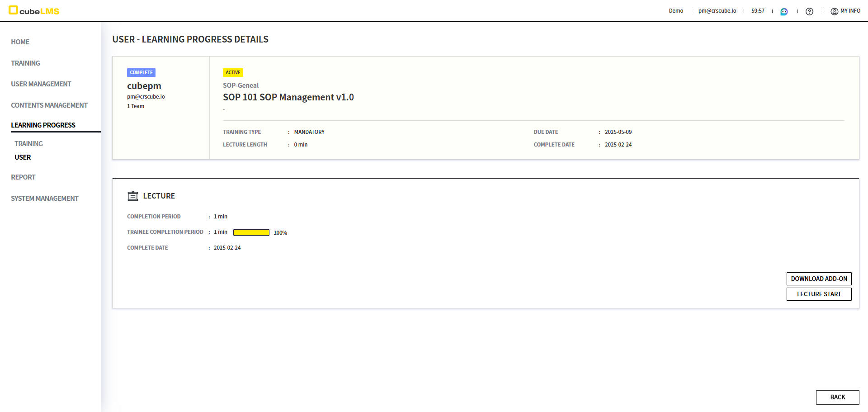
Task: Expand the Report sidebar section
Action: pyautogui.click(x=23, y=177)
